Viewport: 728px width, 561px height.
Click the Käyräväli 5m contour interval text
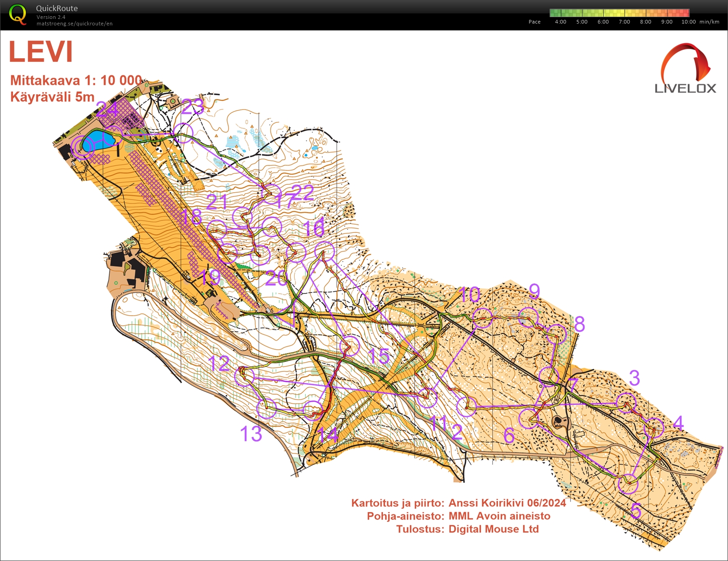[x=52, y=97]
